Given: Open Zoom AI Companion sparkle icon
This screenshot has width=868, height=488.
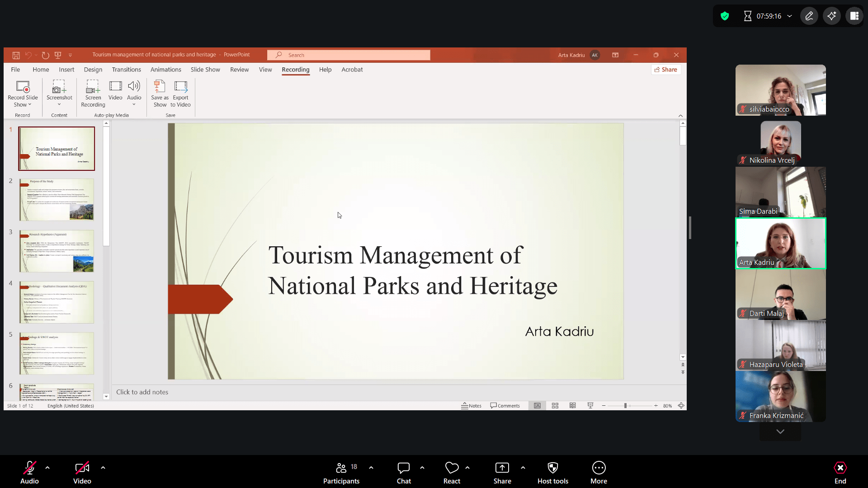Looking at the screenshot, I should coord(831,16).
